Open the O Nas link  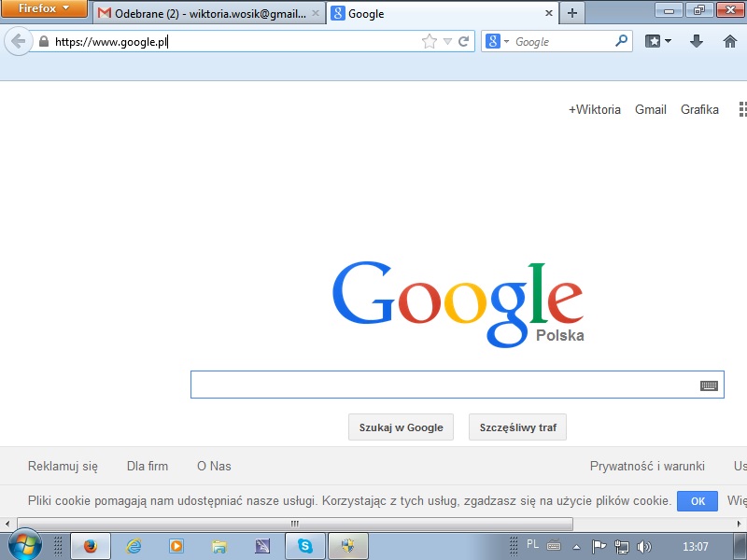(x=214, y=466)
